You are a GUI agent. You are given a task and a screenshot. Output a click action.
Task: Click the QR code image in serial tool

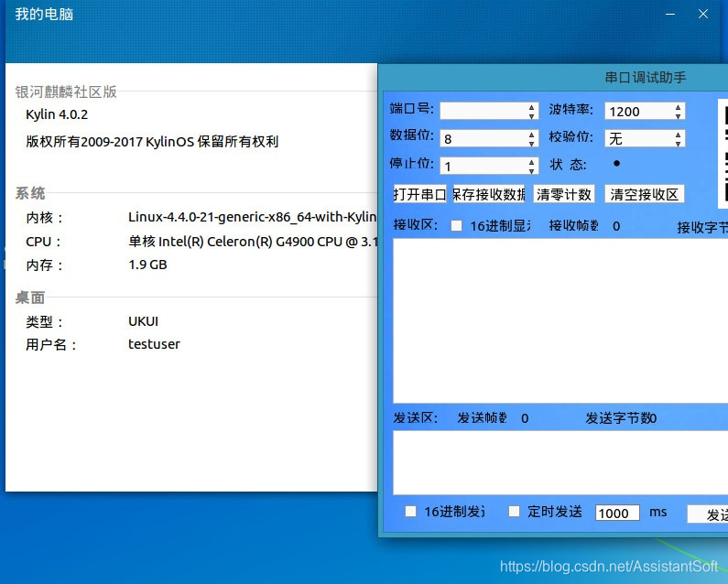point(723,154)
